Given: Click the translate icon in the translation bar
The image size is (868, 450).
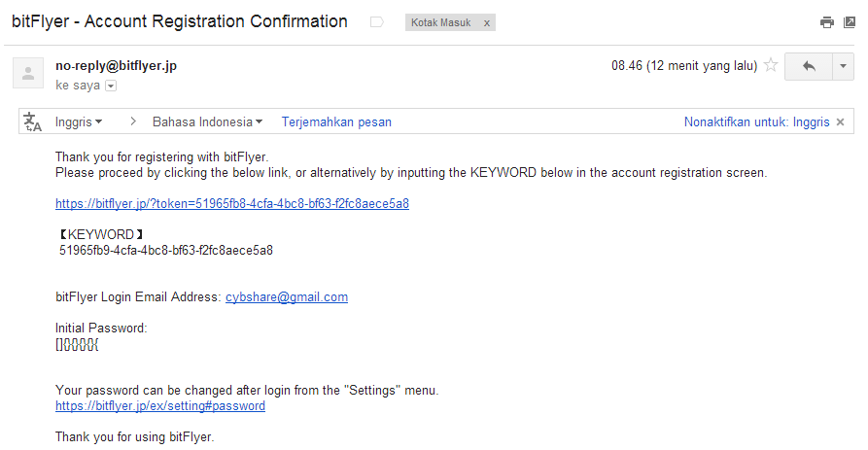Looking at the screenshot, I should [33, 121].
